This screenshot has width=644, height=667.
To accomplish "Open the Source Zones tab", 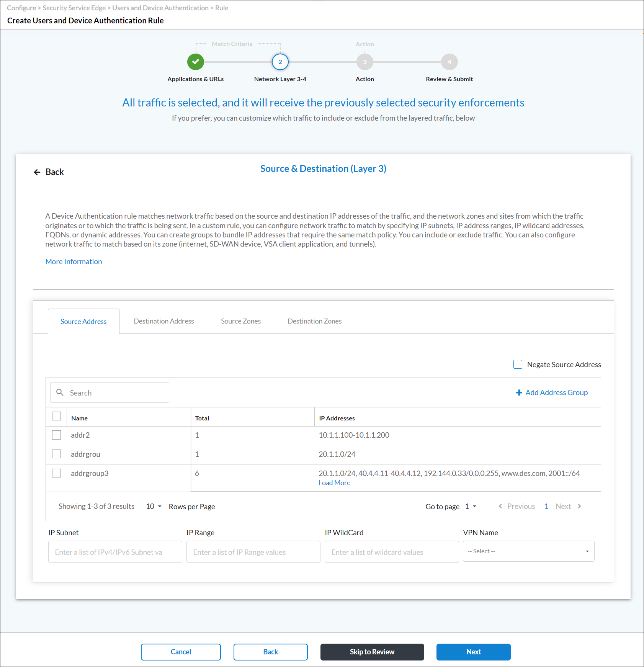I will click(240, 321).
